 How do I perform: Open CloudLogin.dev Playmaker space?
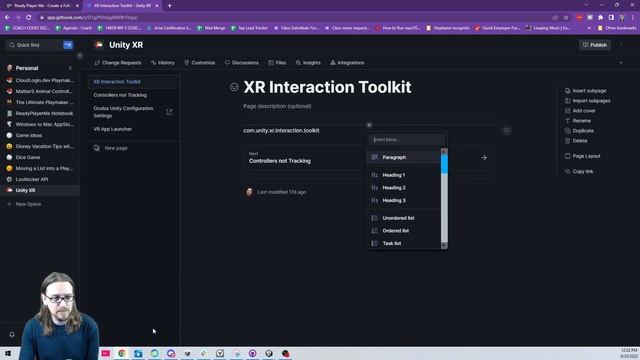click(40, 80)
